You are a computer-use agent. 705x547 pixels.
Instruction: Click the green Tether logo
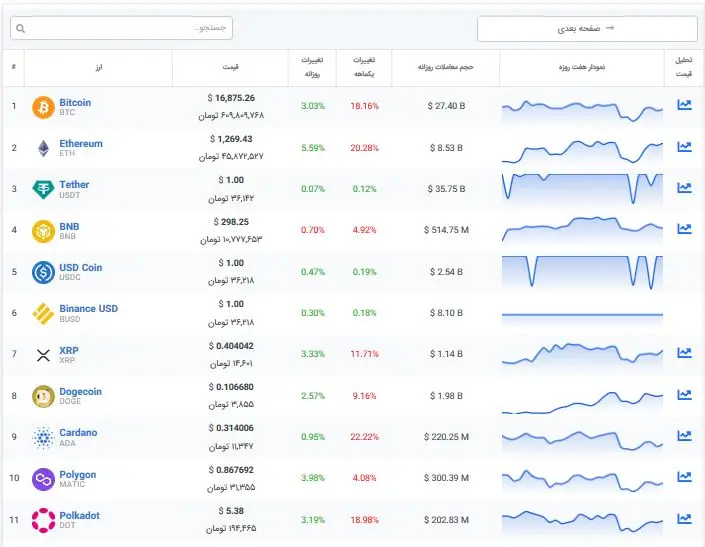coord(43,189)
